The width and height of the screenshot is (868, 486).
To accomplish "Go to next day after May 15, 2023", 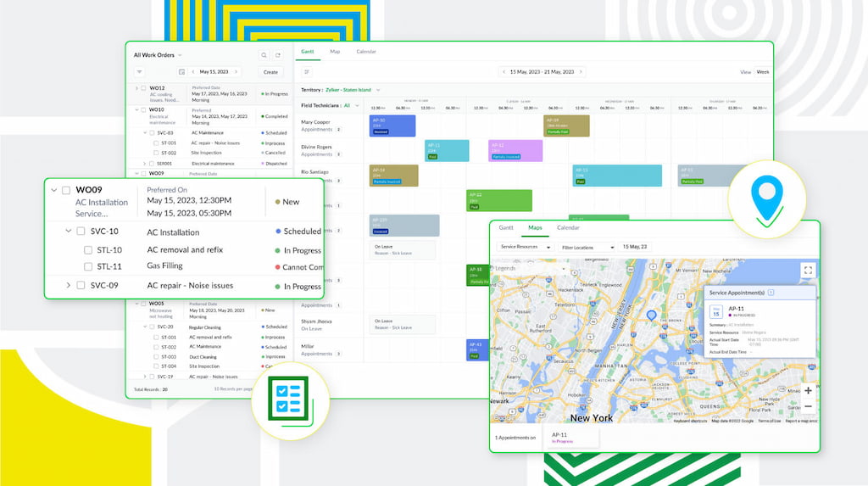I will pyautogui.click(x=236, y=72).
